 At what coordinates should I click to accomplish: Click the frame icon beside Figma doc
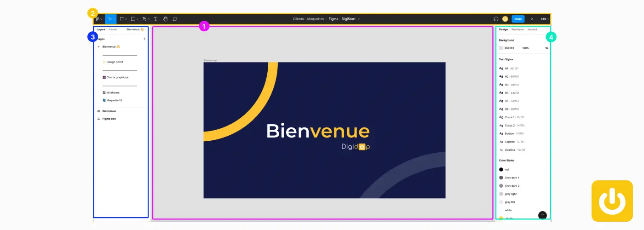click(98, 119)
